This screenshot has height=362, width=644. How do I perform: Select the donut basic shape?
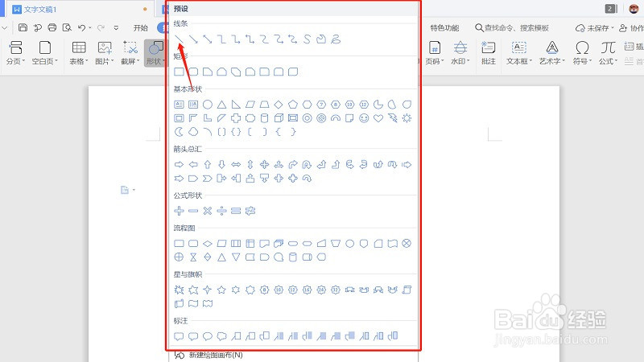coord(308,118)
